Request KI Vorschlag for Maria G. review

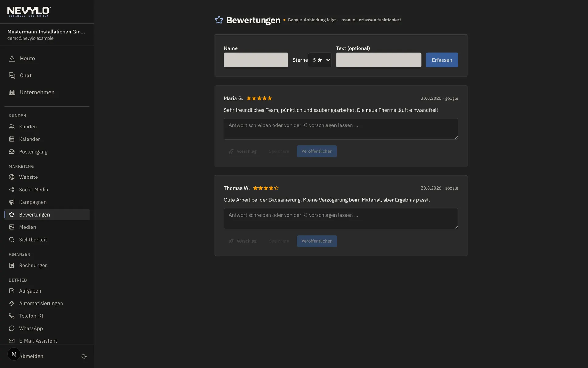243,151
